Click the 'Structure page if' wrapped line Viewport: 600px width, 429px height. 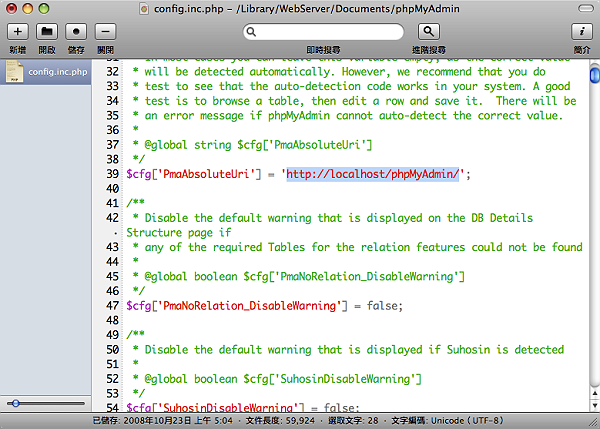(x=179, y=233)
